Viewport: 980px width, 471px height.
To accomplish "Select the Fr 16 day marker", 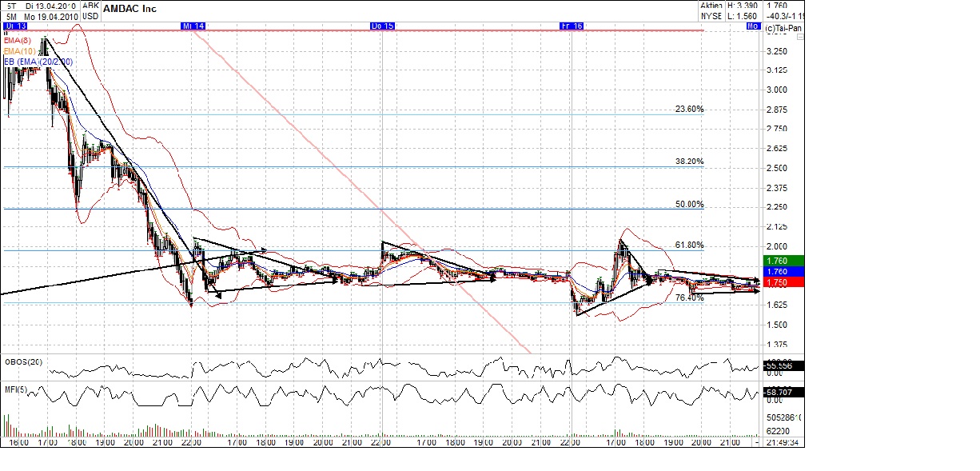I will [x=572, y=26].
